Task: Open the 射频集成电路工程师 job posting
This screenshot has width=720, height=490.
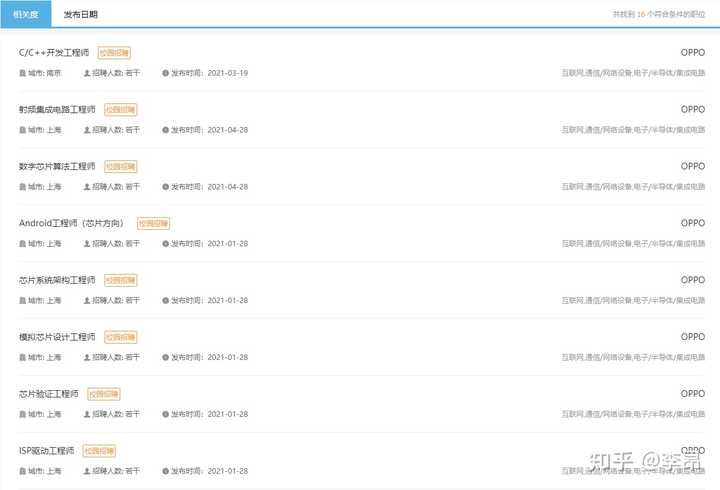Action: [57, 110]
